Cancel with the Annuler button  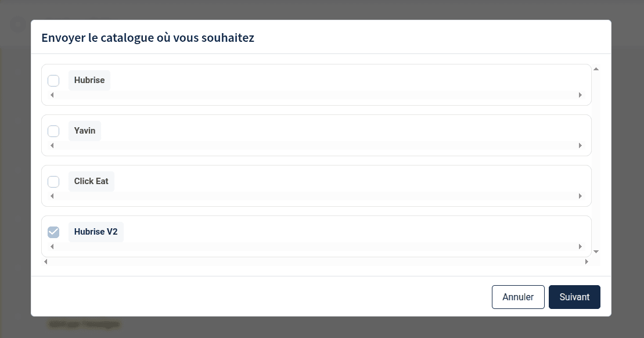(518, 297)
